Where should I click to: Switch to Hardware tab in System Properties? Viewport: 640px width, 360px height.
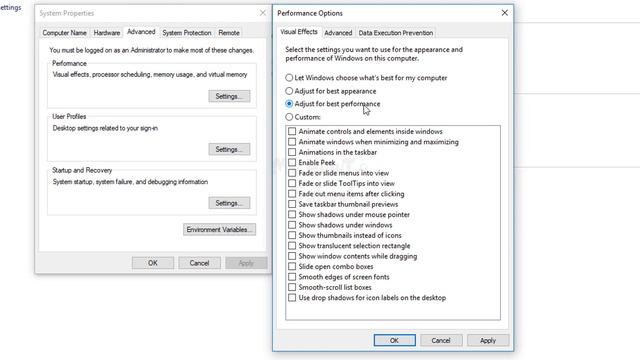coord(107,33)
